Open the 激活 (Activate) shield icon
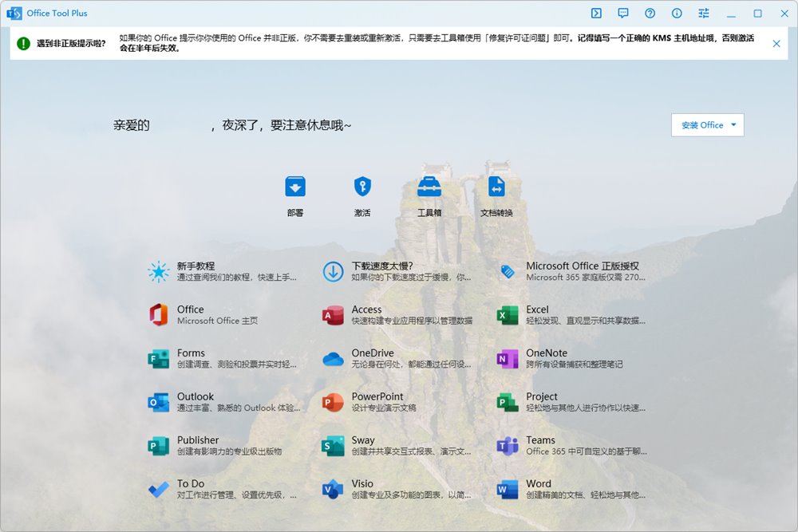Image resolution: width=798 pixels, height=532 pixels. [362, 187]
